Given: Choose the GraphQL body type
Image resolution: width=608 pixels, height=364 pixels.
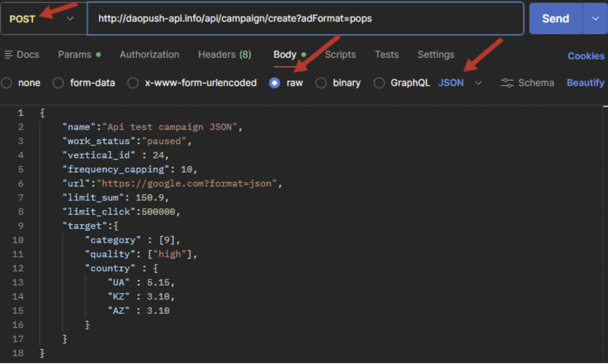Looking at the screenshot, I should [x=379, y=83].
